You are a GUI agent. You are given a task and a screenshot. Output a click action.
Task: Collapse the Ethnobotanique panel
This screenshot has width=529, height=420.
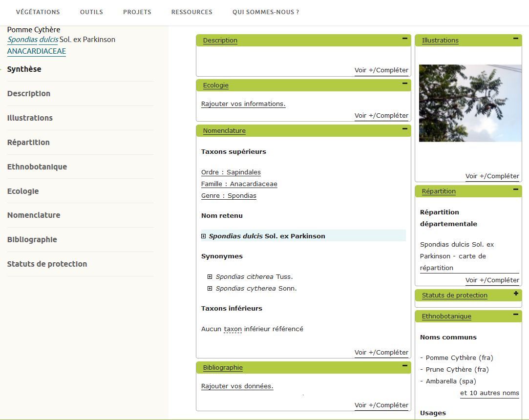pyautogui.click(x=515, y=315)
